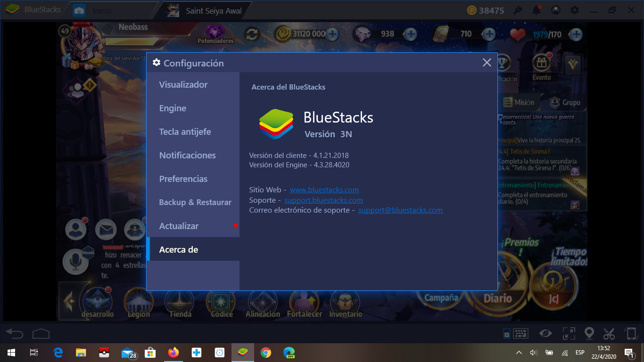644x362 pixels.
Task: Close the Configuración dialog
Action: pyautogui.click(x=487, y=62)
